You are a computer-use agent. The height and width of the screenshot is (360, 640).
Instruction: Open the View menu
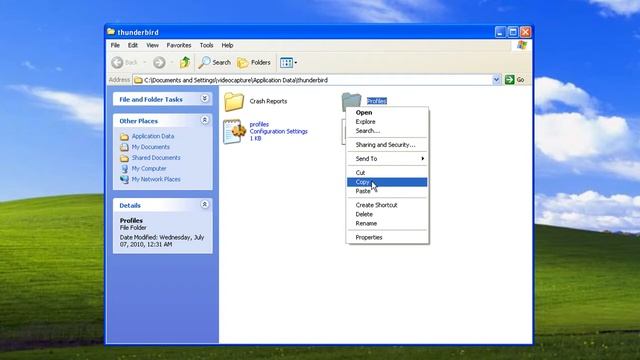coord(152,45)
